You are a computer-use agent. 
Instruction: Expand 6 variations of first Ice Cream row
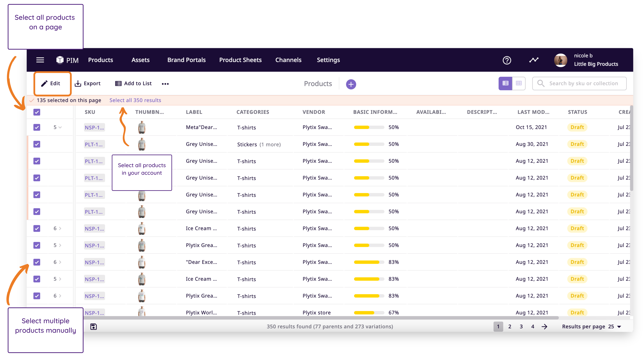(x=57, y=228)
